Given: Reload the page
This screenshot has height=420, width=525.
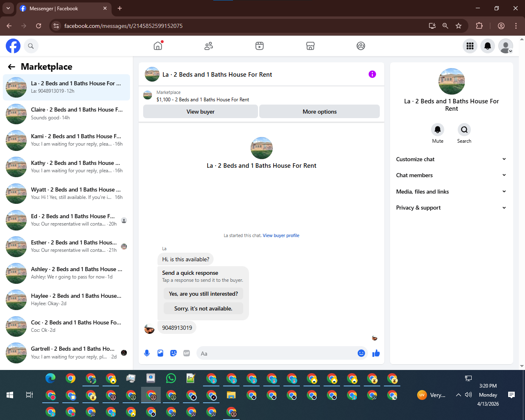Looking at the screenshot, I should pos(39,26).
